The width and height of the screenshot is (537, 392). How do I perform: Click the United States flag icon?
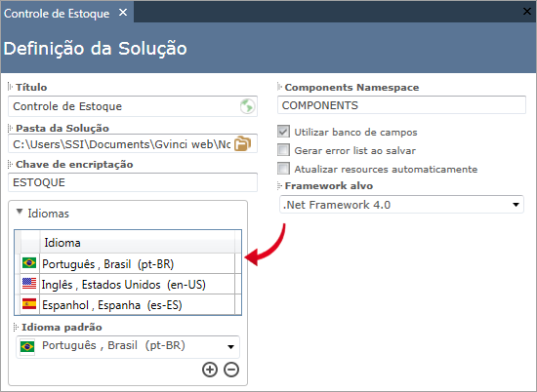(29, 283)
